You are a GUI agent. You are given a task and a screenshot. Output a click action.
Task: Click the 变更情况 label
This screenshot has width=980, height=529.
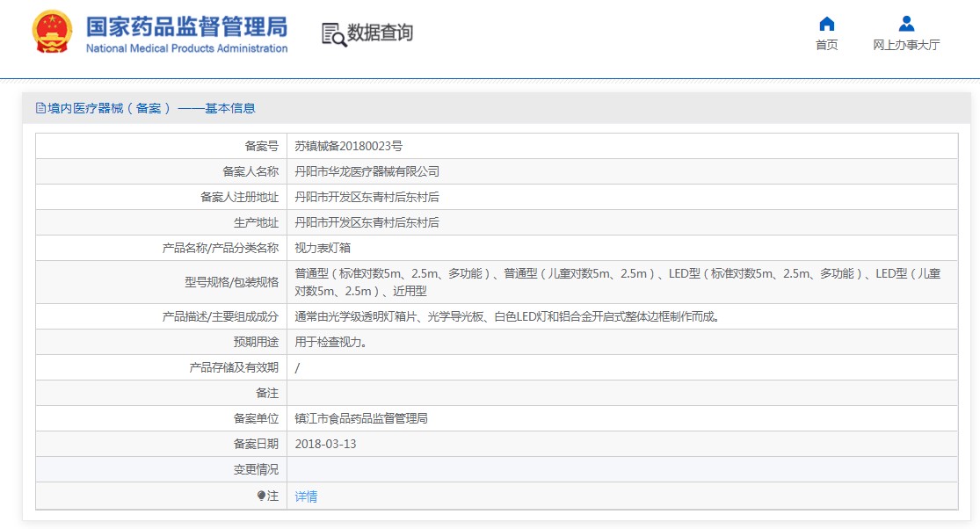[256, 469]
